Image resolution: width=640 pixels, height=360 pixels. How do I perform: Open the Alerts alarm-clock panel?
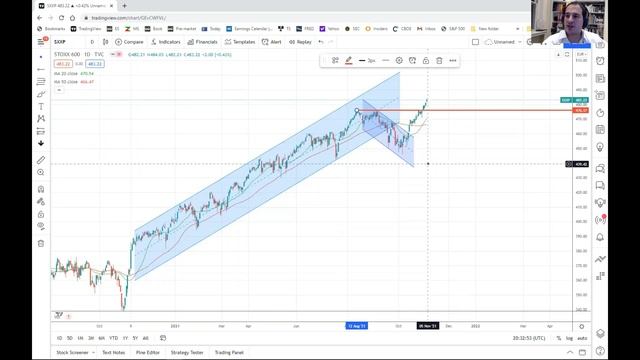pyautogui.click(x=600, y=61)
